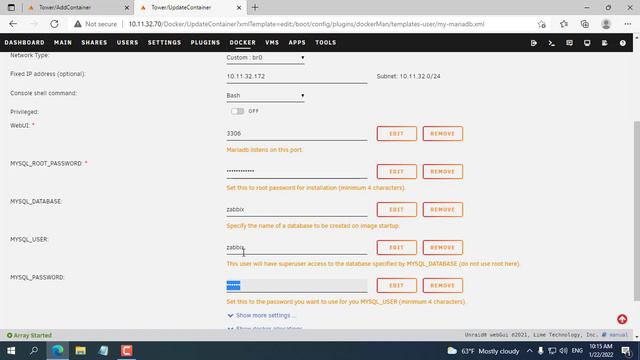Open Microsoft Edge in taskbar

pos(58,351)
